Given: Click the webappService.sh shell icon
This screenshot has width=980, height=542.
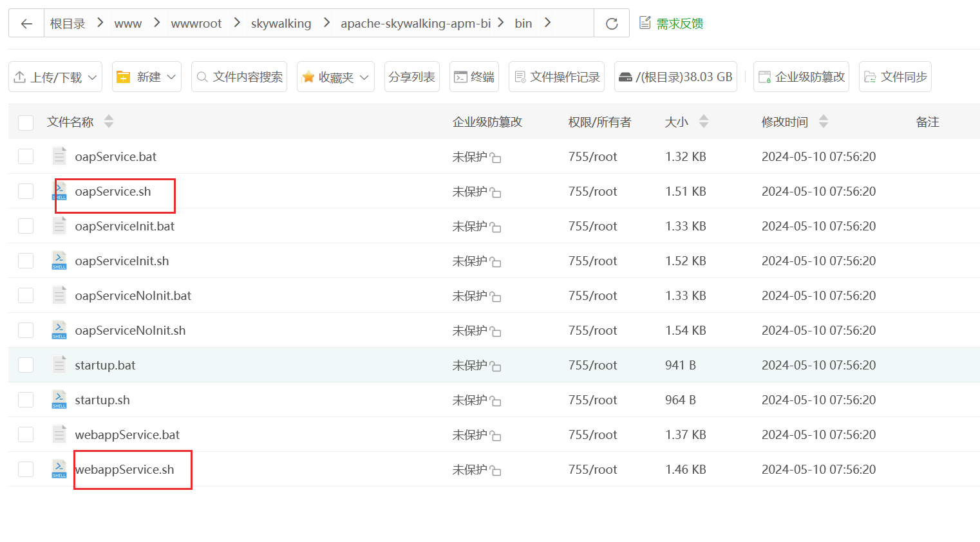Looking at the screenshot, I should (x=59, y=469).
